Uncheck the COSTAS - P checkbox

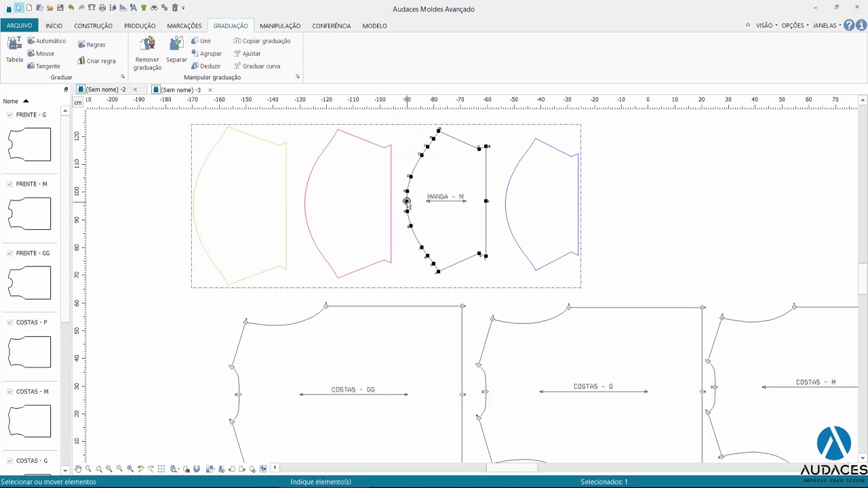(10, 322)
